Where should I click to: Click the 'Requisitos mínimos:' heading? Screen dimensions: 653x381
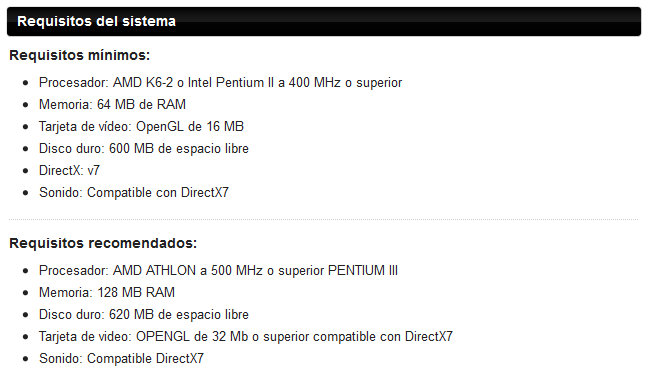point(80,55)
